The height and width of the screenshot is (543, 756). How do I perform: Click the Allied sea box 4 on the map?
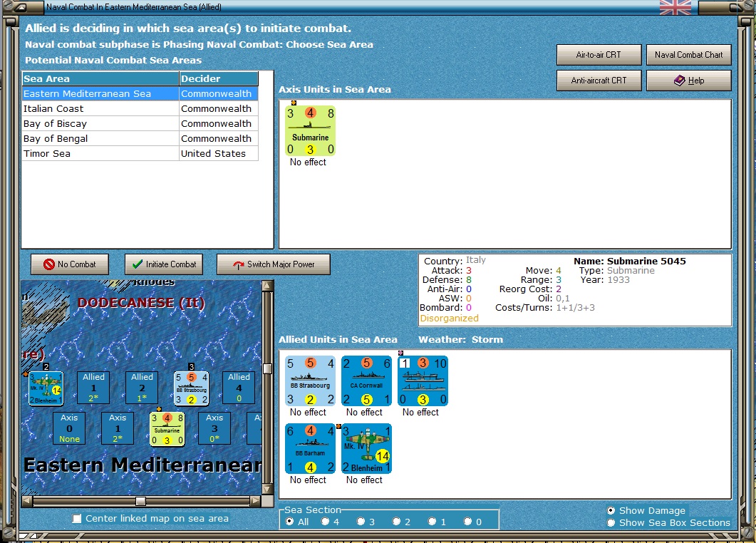[239, 387]
